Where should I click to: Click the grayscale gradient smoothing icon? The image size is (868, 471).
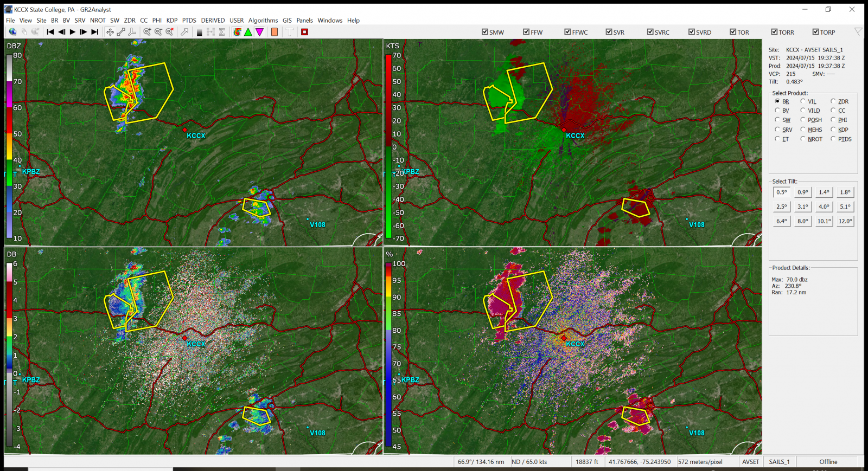[x=200, y=32]
